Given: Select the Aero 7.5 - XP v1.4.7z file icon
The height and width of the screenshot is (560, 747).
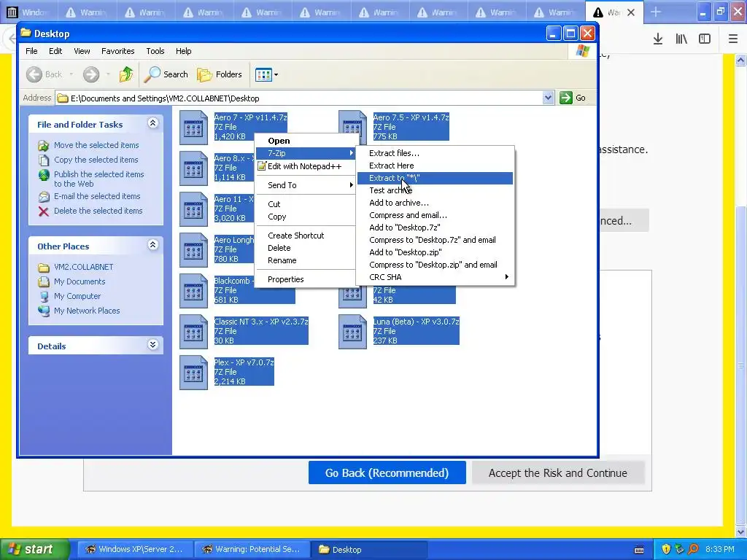Looking at the screenshot, I should coord(352,127).
